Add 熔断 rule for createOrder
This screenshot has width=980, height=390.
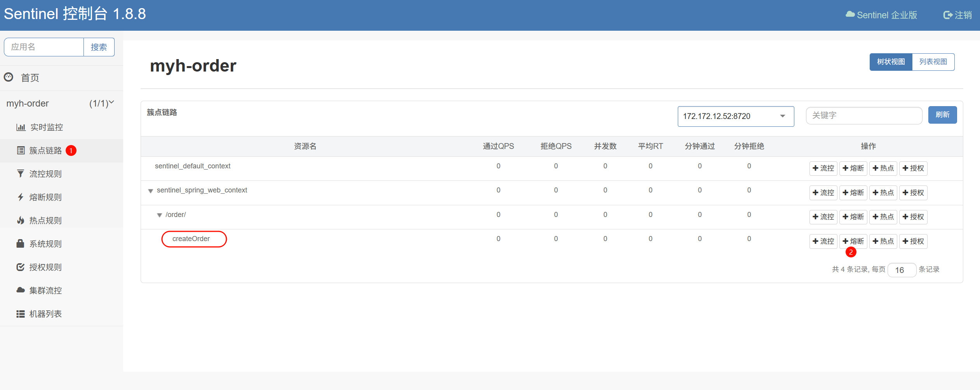coord(853,241)
